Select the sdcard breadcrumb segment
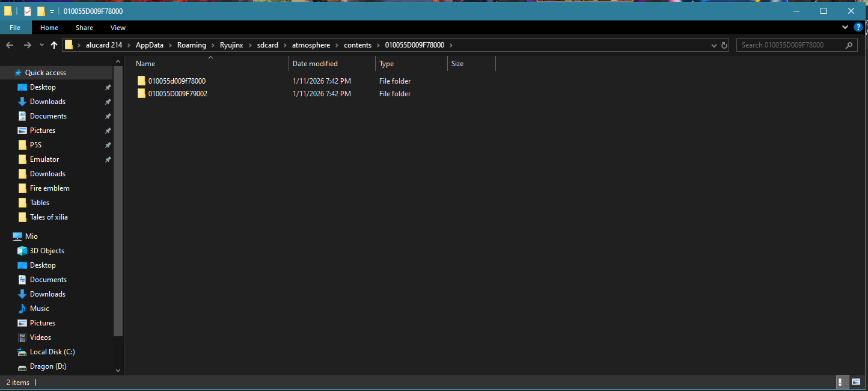The height and width of the screenshot is (391, 868). [267, 45]
